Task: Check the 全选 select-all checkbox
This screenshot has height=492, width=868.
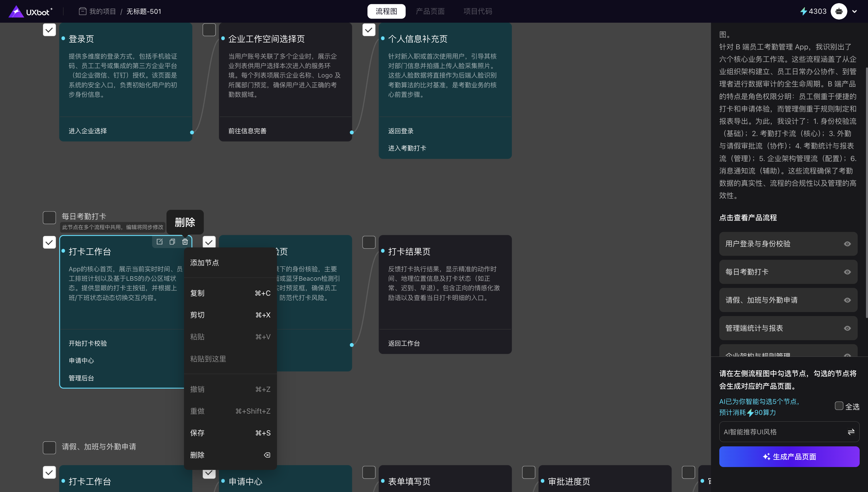Action: point(839,406)
